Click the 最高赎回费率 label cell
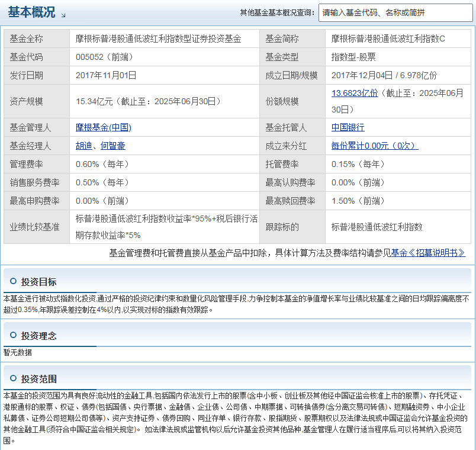This screenshot has width=476, height=450. pos(292,201)
